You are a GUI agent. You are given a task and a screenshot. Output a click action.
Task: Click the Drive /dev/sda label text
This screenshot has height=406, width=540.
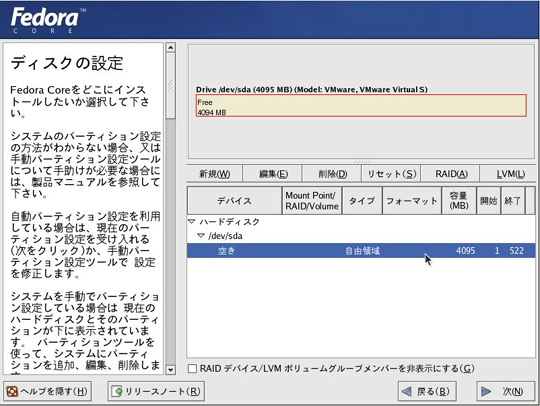coord(312,90)
